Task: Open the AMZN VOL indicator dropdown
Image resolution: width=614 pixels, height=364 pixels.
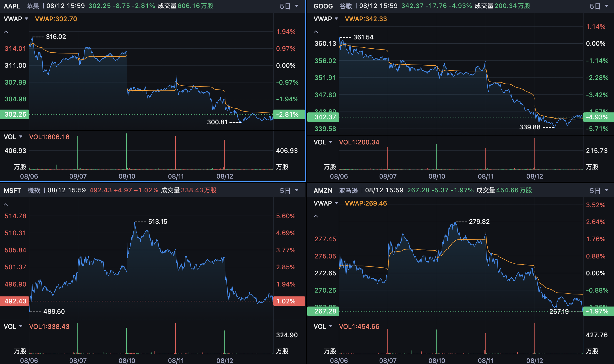Action: (x=323, y=326)
